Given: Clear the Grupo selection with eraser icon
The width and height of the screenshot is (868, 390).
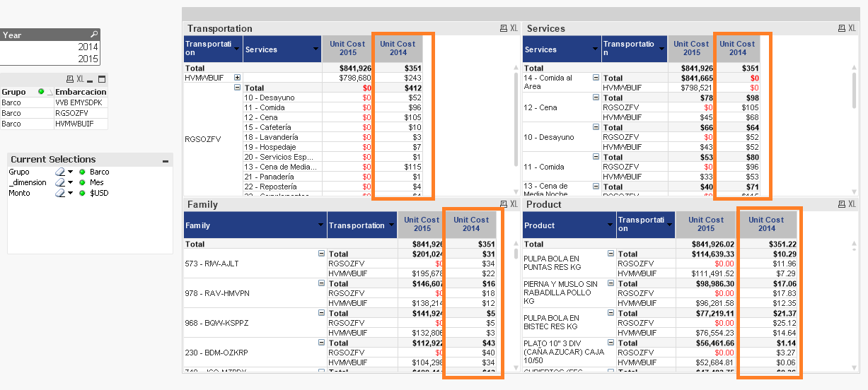Looking at the screenshot, I should point(60,172).
